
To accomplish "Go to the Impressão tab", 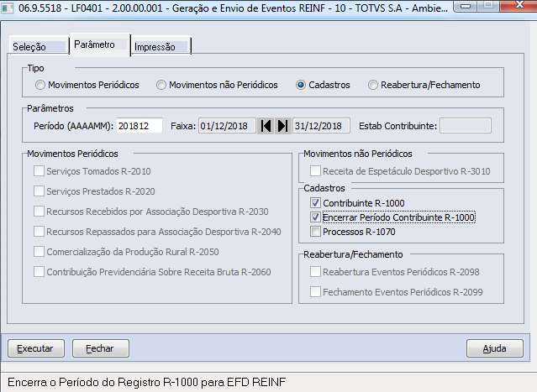I will 161,46.
